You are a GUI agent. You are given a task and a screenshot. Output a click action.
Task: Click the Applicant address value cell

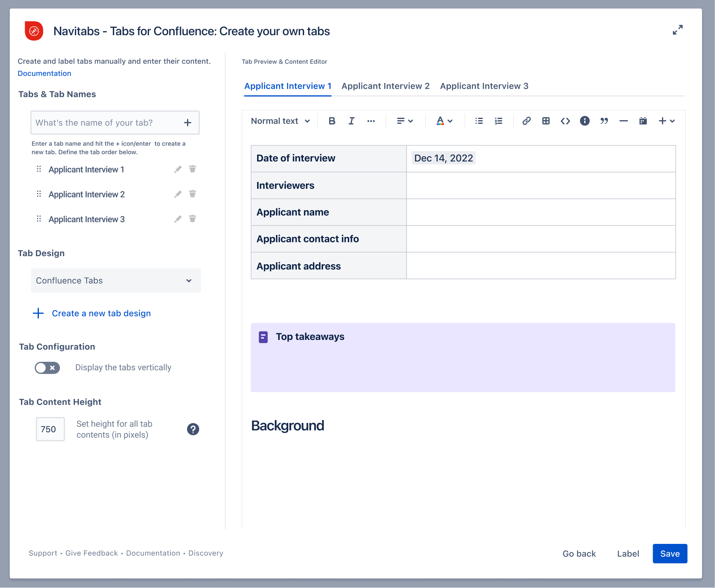[541, 266]
